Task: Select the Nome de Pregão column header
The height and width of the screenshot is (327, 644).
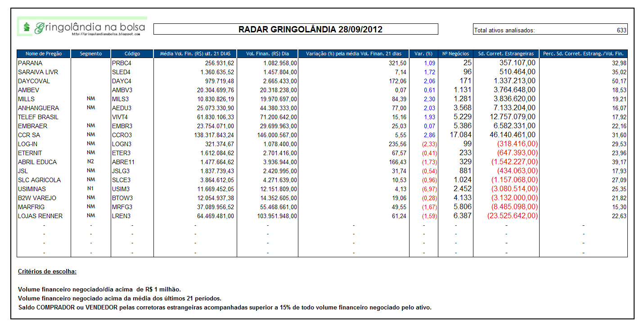Action: tap(44, 54)
